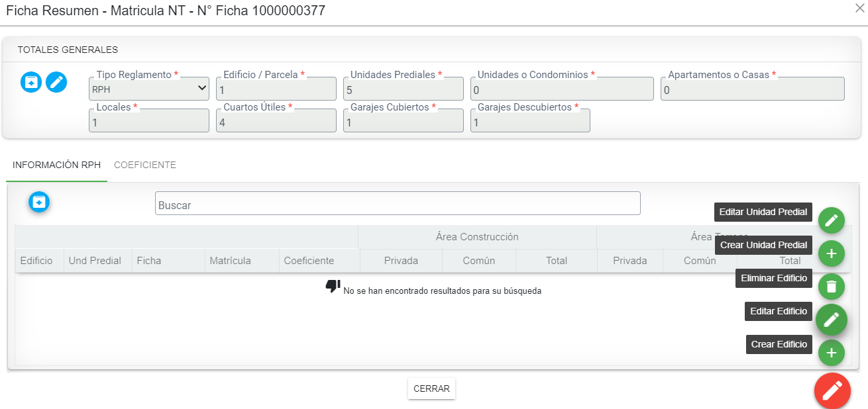Click the green Crear Edificio plus button

[831, 353]
